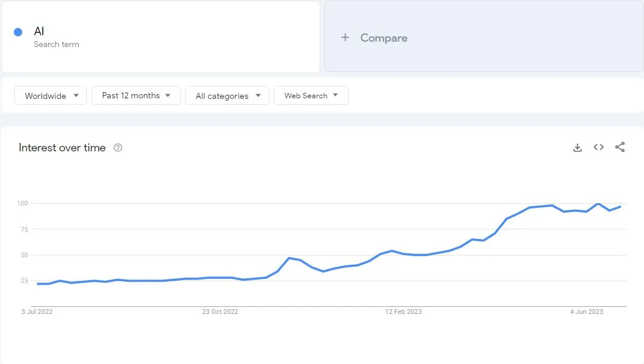Click the blue dot beside AI term

point(18,32)
